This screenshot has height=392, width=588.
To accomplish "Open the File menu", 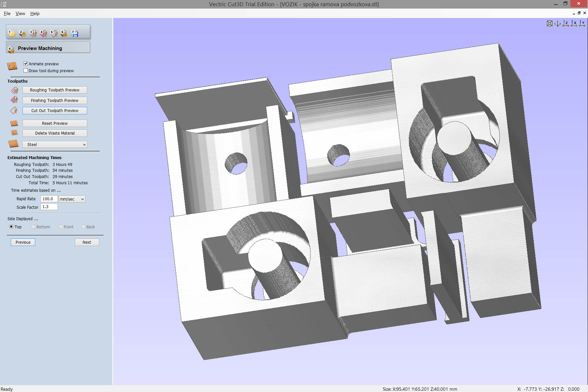I will coord(7,13).
